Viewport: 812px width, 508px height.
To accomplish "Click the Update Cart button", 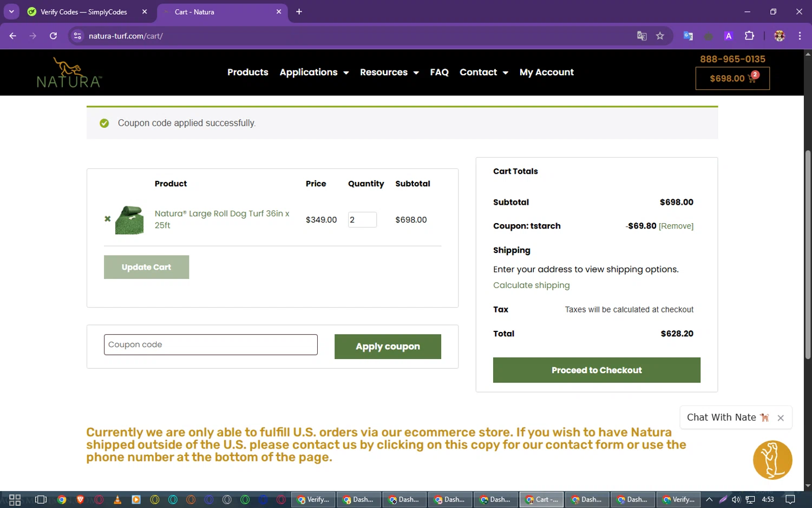I will pyautogui.click(x=146, y=267).
